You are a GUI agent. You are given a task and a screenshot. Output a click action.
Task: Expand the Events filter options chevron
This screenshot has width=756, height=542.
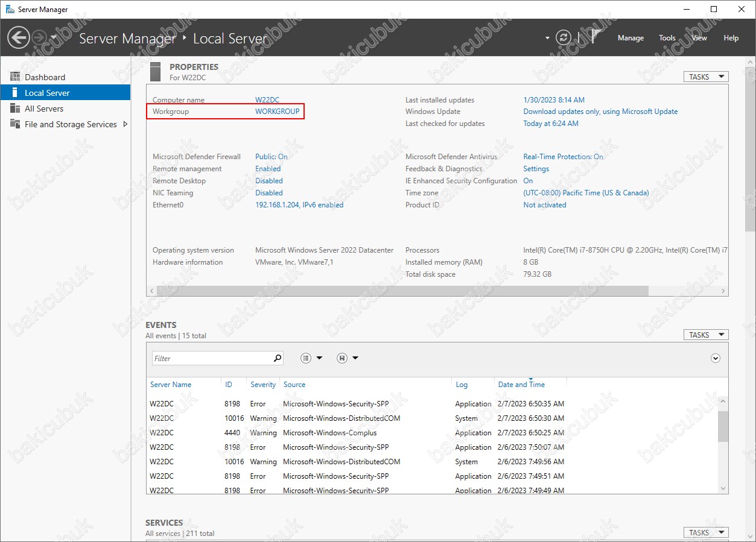pyautogui.click(x=716, y=358)
